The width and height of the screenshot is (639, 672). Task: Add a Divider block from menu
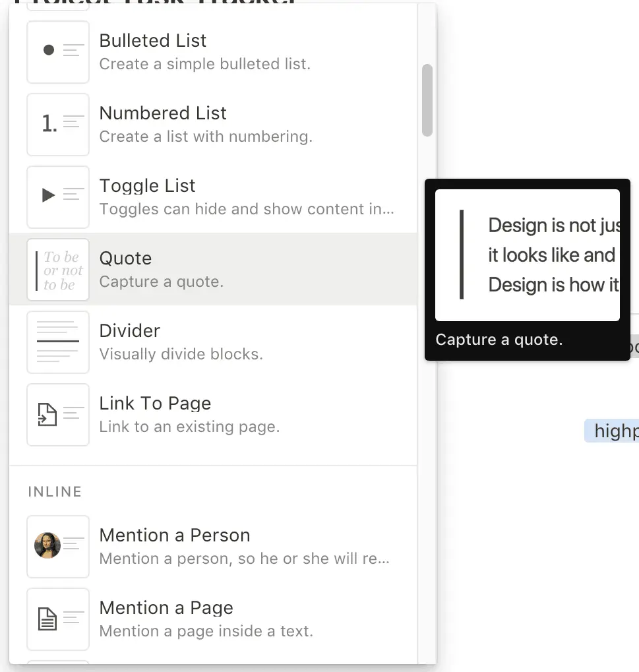213,342
